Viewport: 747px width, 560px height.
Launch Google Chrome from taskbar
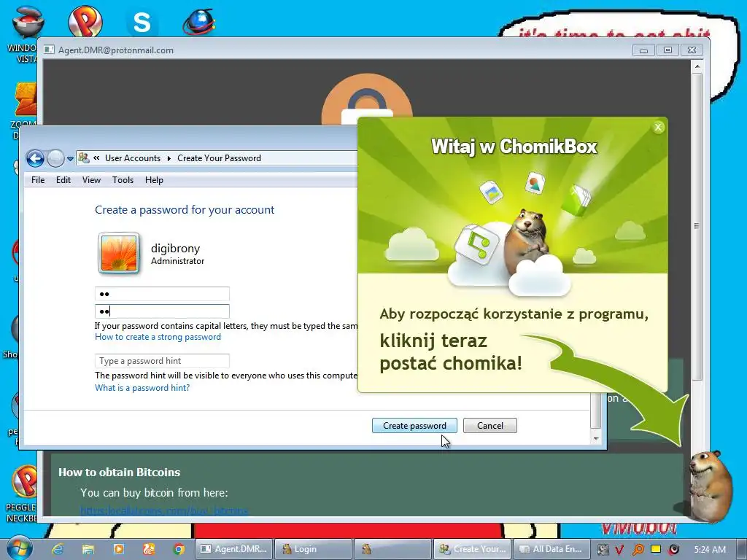pos(179,549)
